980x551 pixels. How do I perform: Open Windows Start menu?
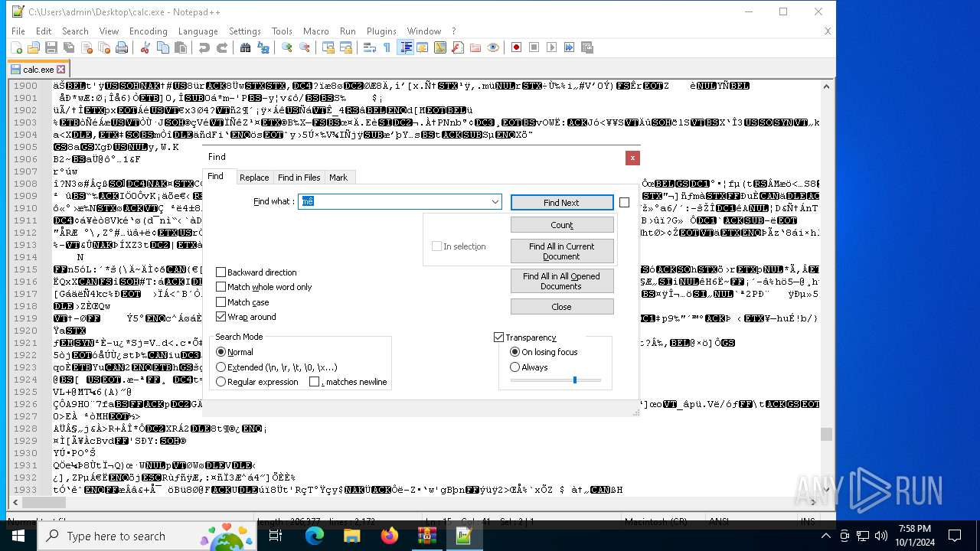(x=18, y=536)
